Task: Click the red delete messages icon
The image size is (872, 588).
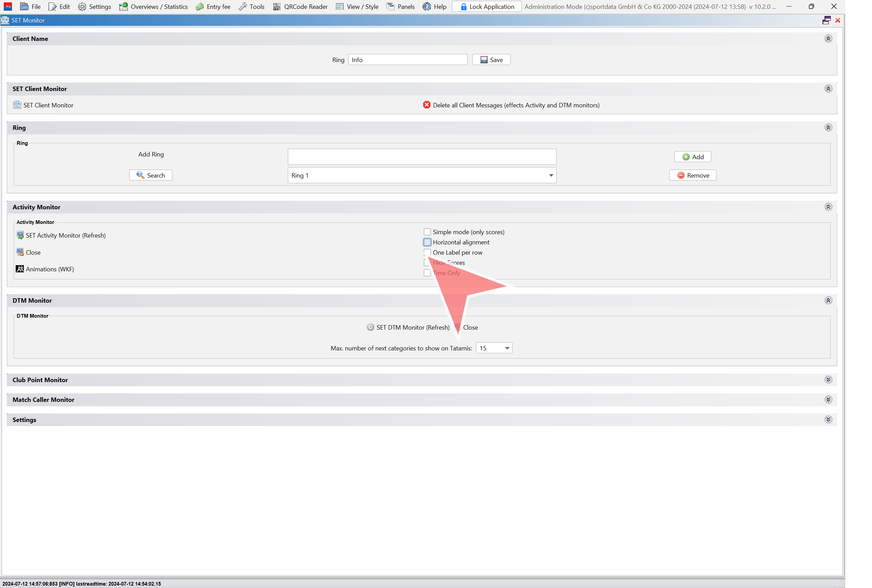Action: click(x=426, y=105)
